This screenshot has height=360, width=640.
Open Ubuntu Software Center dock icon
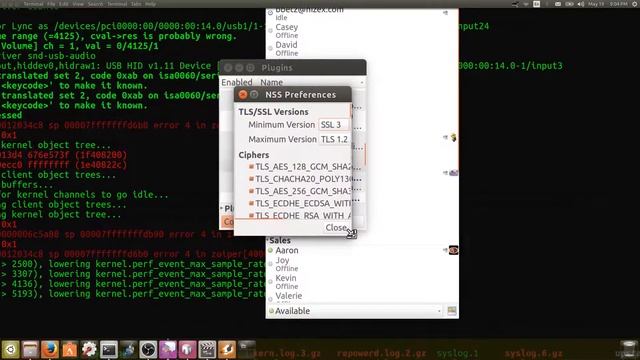click(69, 349)
